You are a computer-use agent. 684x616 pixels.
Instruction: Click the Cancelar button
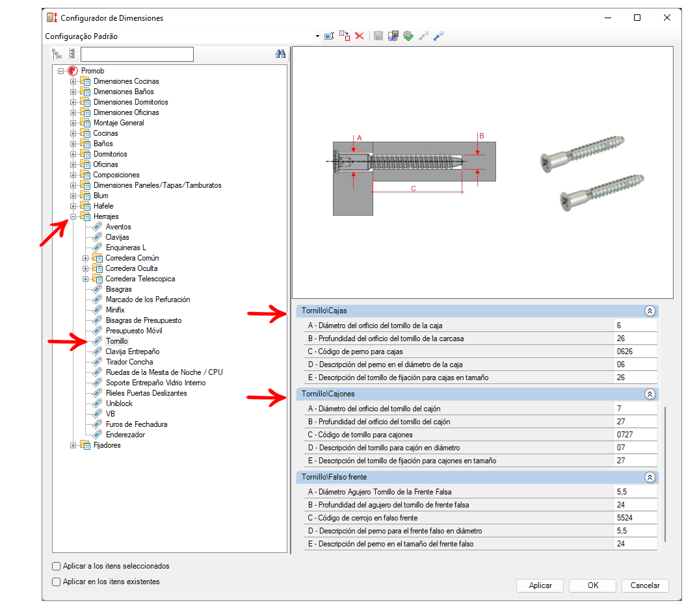pyautogui.click(x=645, y=585)
